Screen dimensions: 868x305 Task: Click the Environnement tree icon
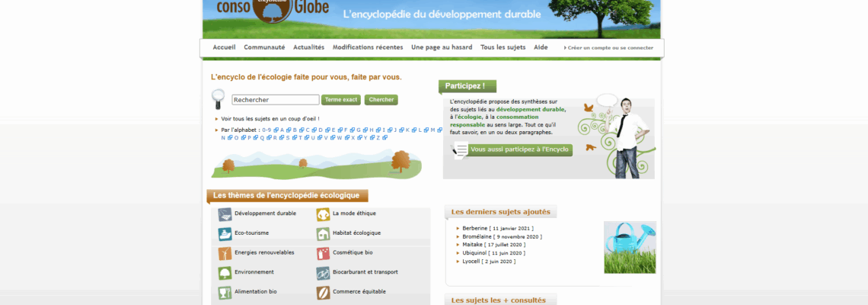tap(225, 273)
